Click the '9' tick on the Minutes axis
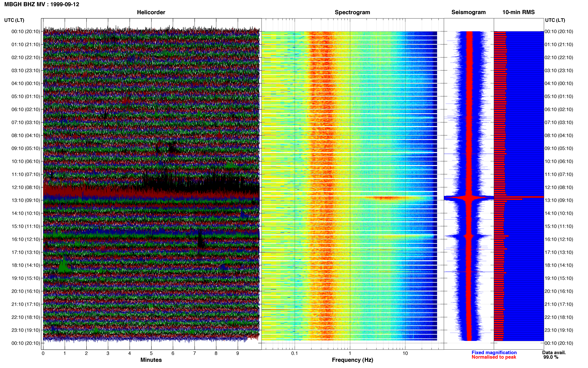The image size is (588, 368). click(238, 353)
